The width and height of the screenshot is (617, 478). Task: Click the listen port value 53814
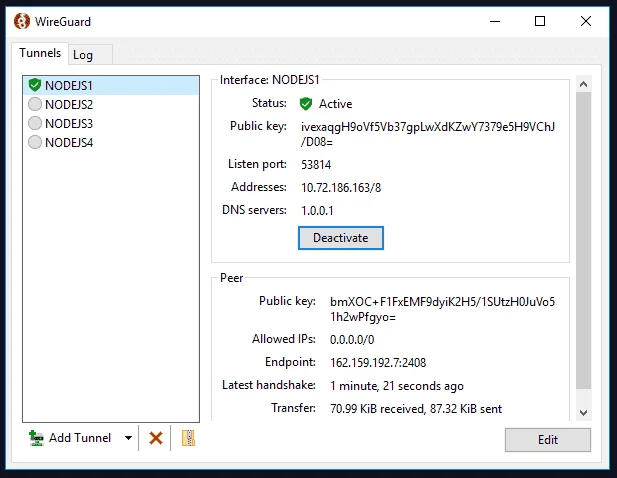(316, 164)
